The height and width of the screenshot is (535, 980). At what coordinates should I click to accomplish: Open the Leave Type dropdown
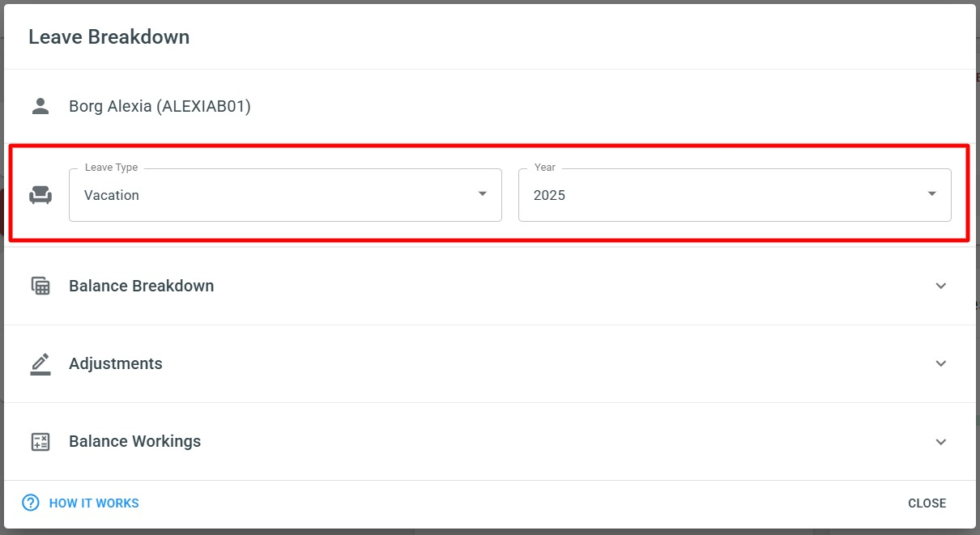pos(275,195)
